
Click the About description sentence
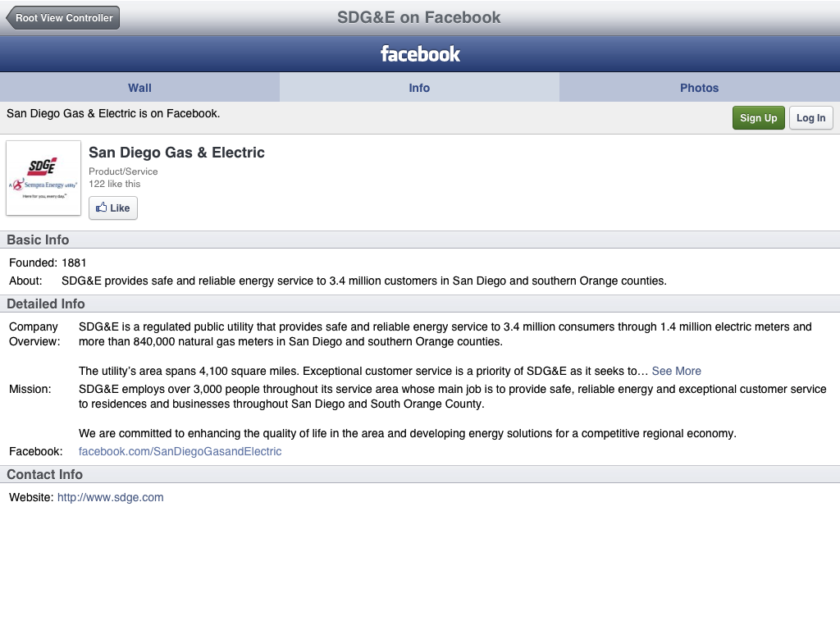(364, 281)
